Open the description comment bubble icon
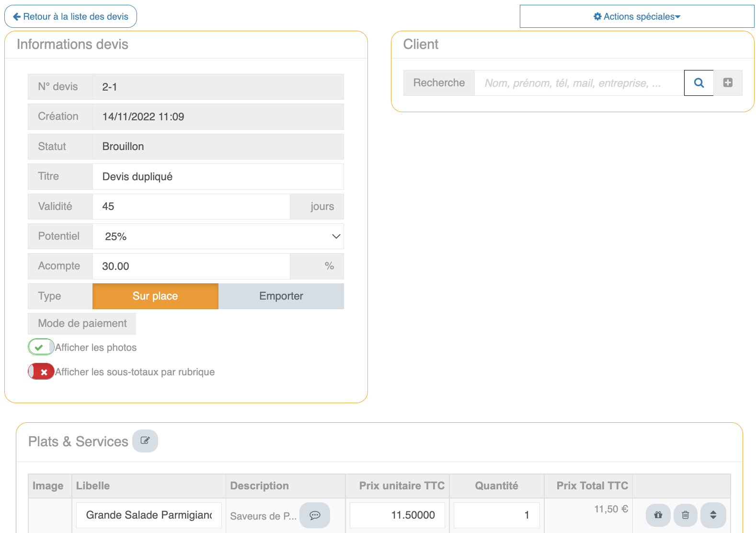756x533 pixels. click(315, 515)
